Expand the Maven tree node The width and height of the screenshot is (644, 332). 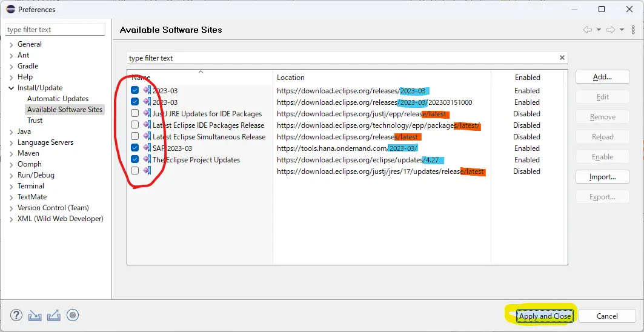[x=11, y=153]
